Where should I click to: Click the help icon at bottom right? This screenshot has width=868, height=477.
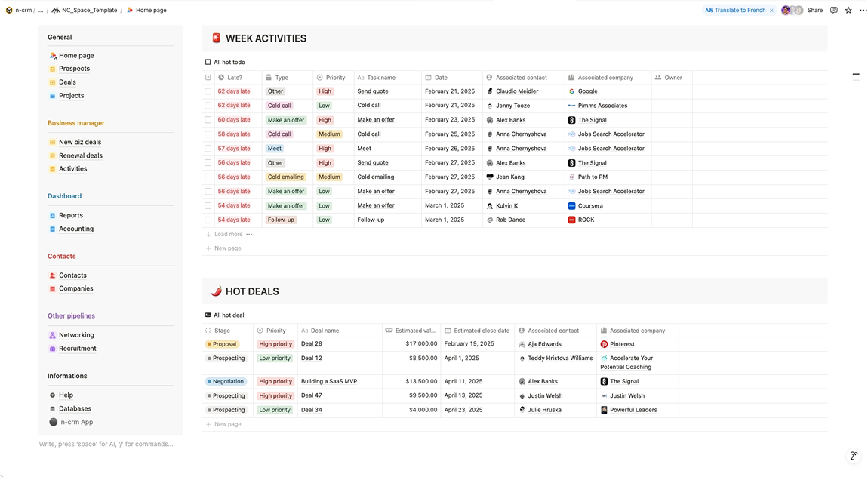[x=854, y=456]
